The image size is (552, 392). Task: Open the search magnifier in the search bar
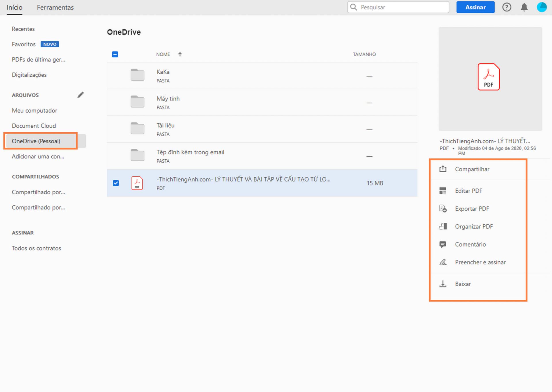(x=354, y=7)
